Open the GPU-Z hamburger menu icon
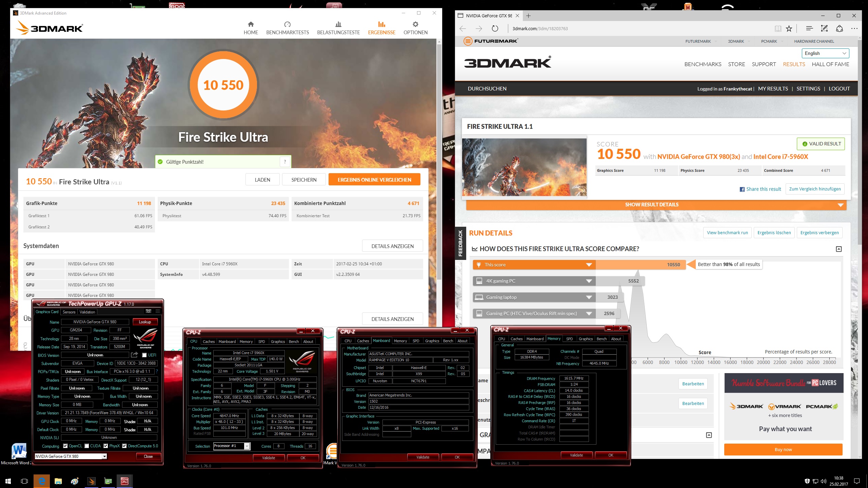The image size is (868, 488). coord(158,311)
